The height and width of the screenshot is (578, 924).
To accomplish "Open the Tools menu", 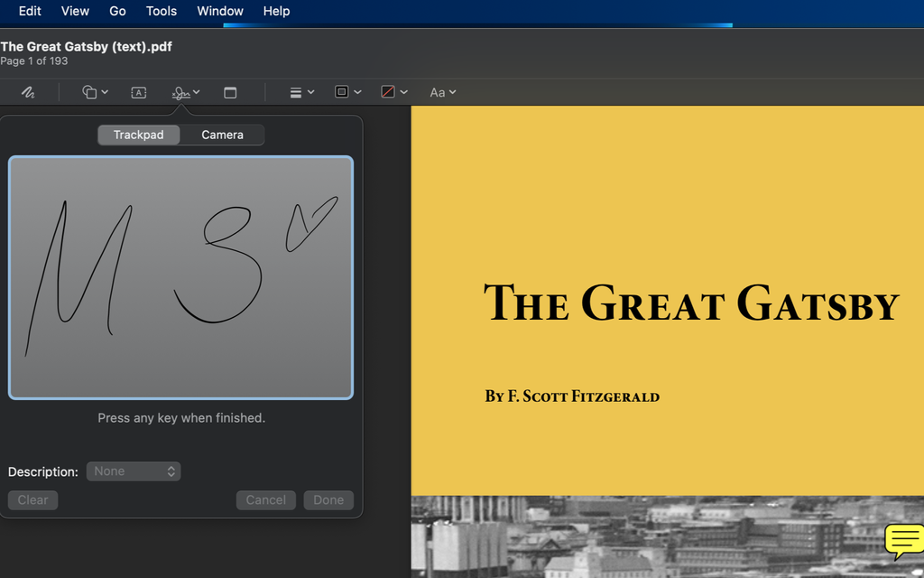I will [162, 11].
